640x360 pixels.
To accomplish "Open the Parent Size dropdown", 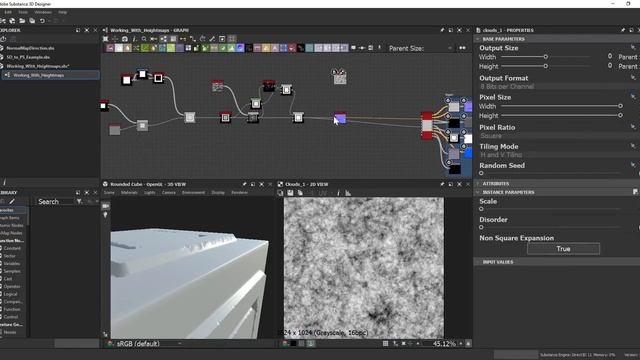I will point(439,48).
